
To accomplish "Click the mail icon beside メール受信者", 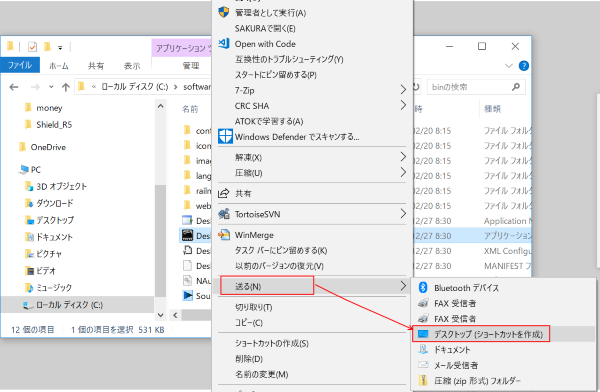I will click(x=423, y=365).
